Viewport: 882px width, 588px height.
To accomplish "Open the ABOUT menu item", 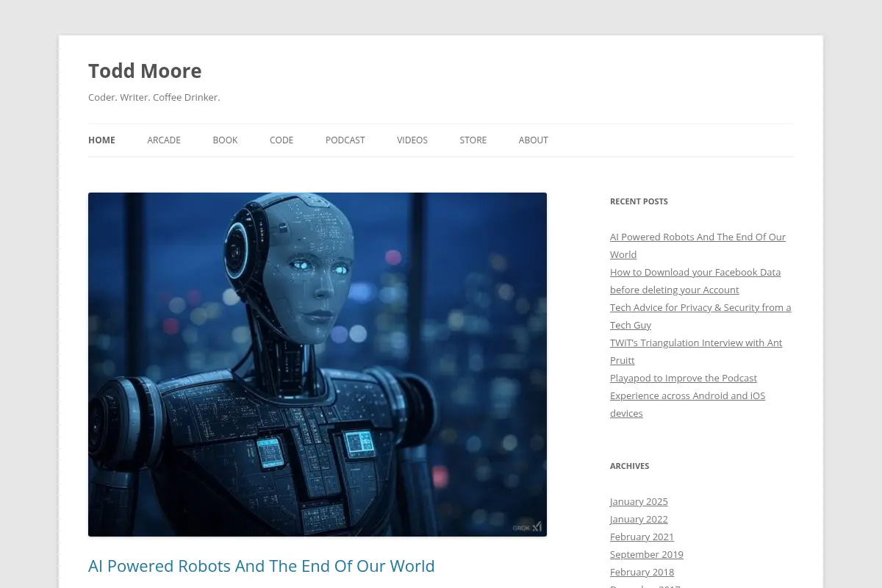I will click(534, 140).
